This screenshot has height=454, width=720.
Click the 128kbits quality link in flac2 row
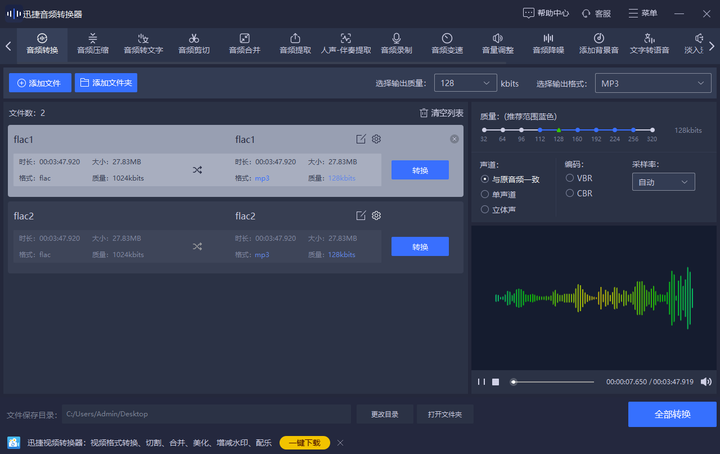click(x=342, y=255)
